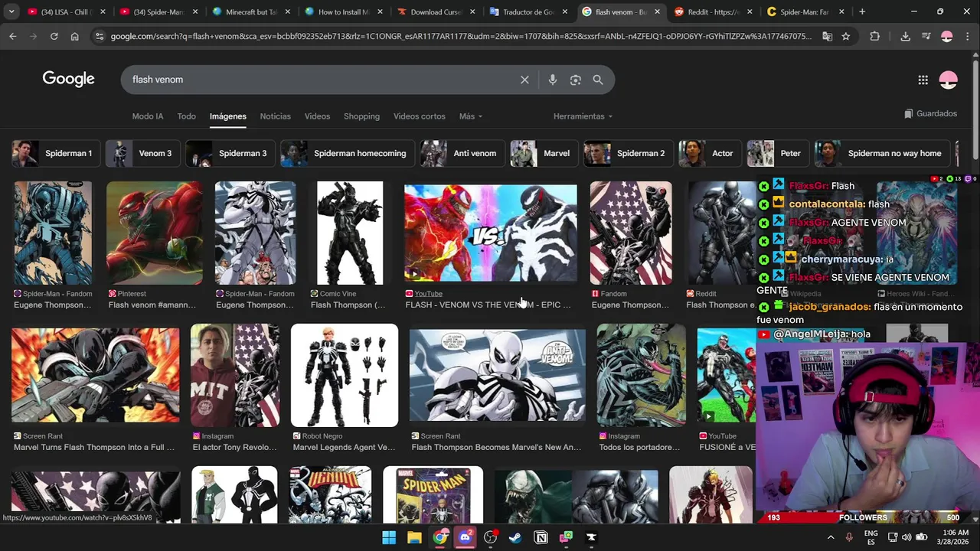Open a new browser tab
980x551 pixels.
861,11
